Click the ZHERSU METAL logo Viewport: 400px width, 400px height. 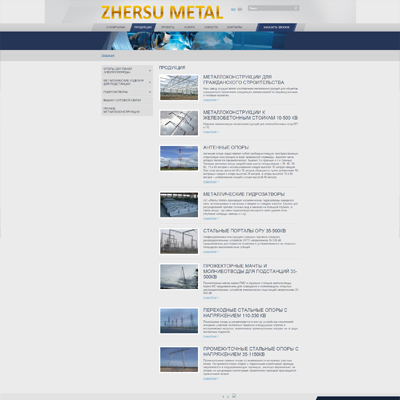(x=162, y=13)
